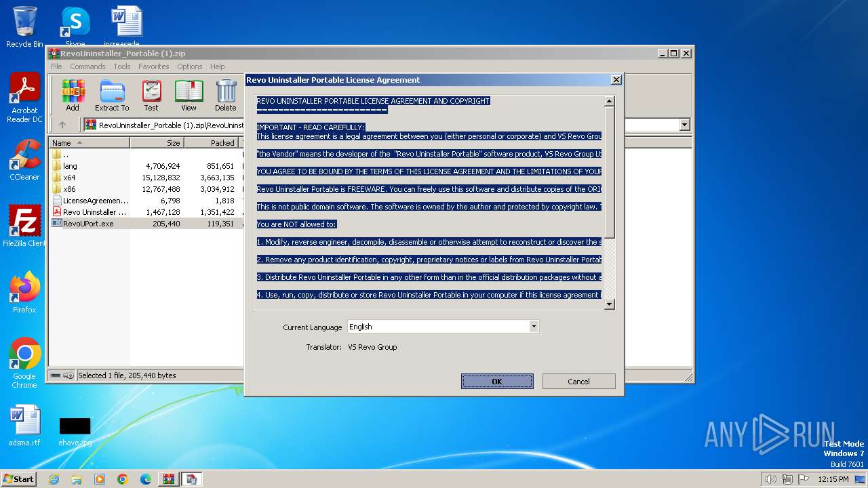Sort the file list by Name column

tap(89, 143)
